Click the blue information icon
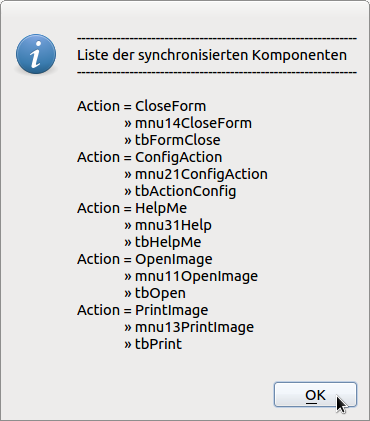The height and width of the screenshot is (421, 370). point(36,54)
